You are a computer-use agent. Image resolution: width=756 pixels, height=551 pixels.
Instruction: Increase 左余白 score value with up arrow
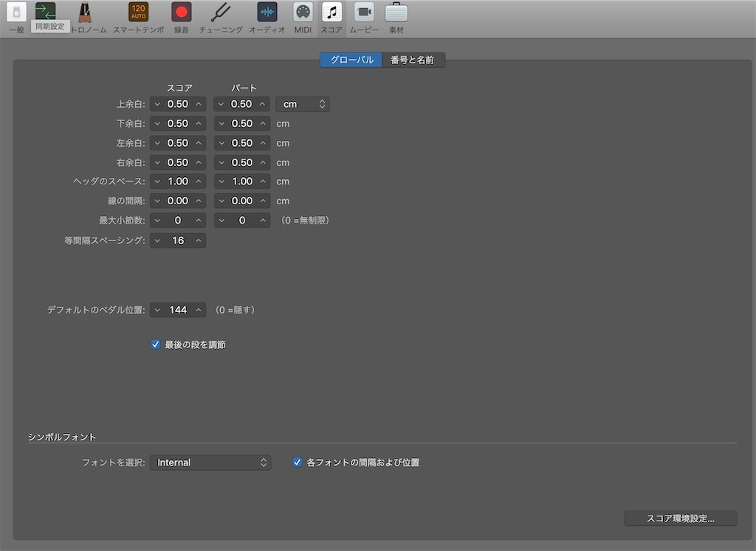198,143
